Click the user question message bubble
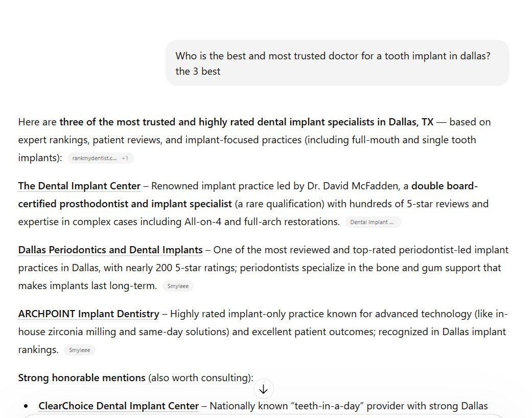 (337, 63)
